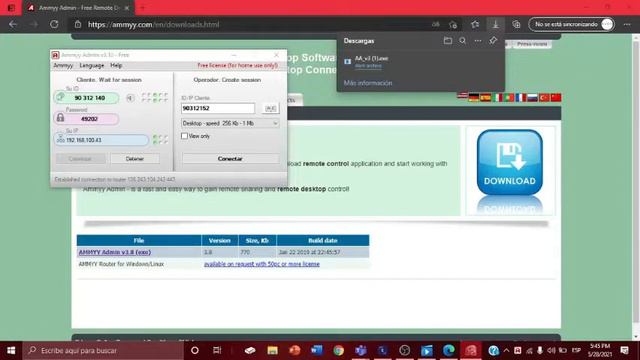640x360 pixels.
Task: Open the Collections toolbar icon
Action: 516,24
